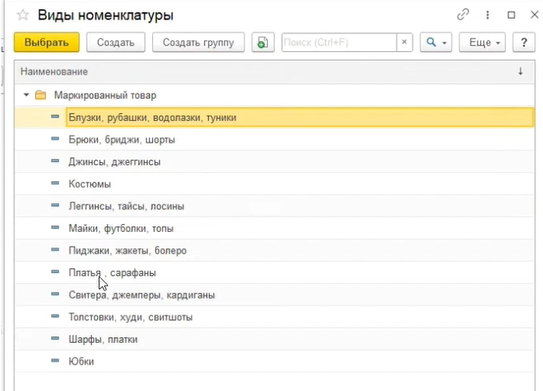Clear the search field with the x
543x391 pixels.
(404, 42)
